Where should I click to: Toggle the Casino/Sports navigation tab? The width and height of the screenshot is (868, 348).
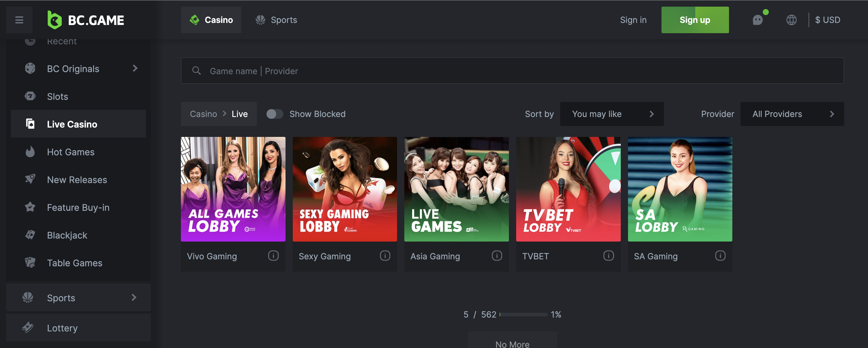[x=276, y=20]
